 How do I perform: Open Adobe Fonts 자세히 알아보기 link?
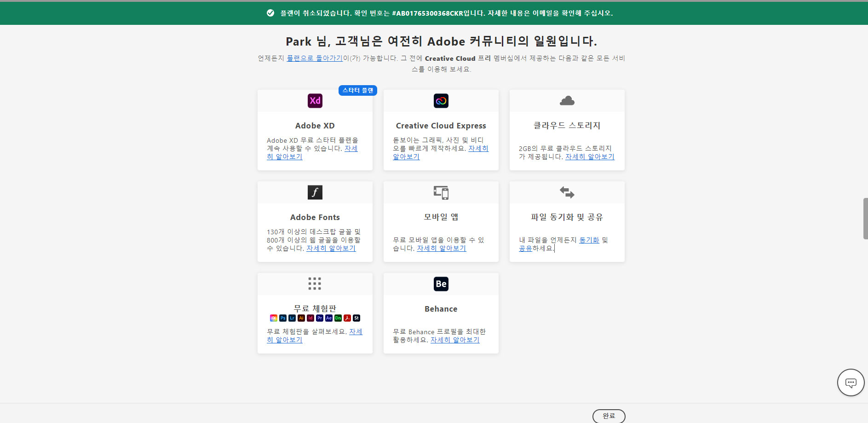click(331, 248)
